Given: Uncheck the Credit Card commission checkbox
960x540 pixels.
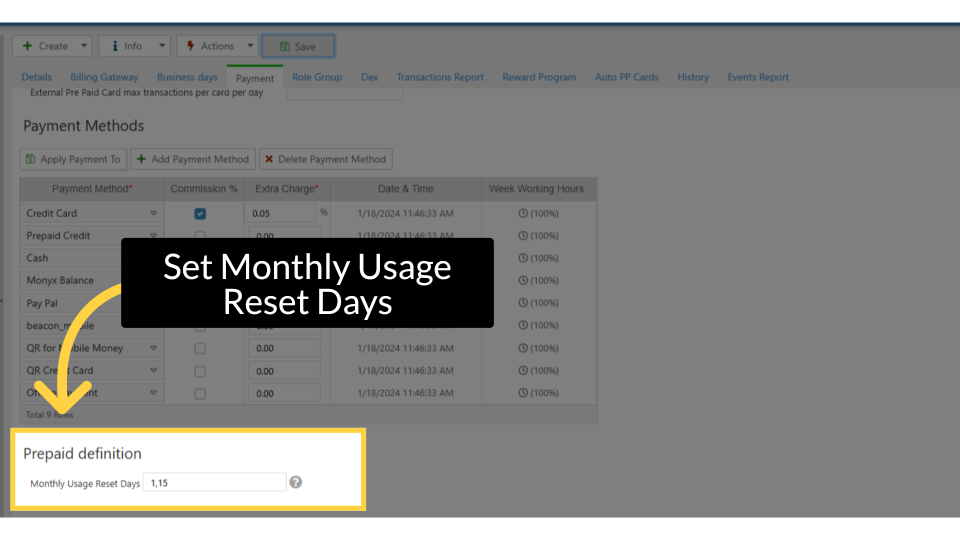Looking at the screenshot, I should (x=200, y=213).
